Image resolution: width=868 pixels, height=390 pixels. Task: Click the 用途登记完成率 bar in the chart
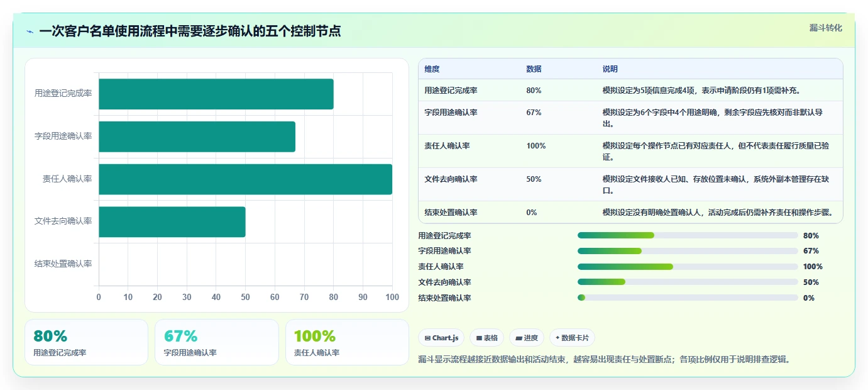[x=216, y=94]
